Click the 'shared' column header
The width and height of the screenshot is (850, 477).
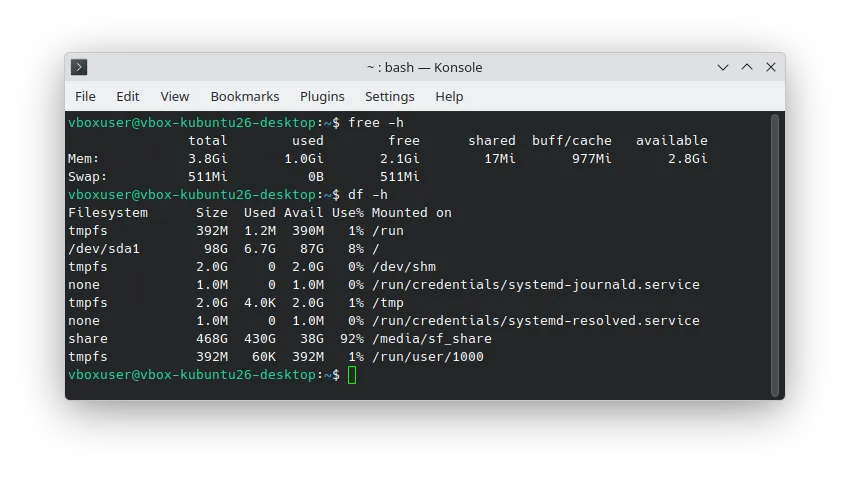click(492, 141)
